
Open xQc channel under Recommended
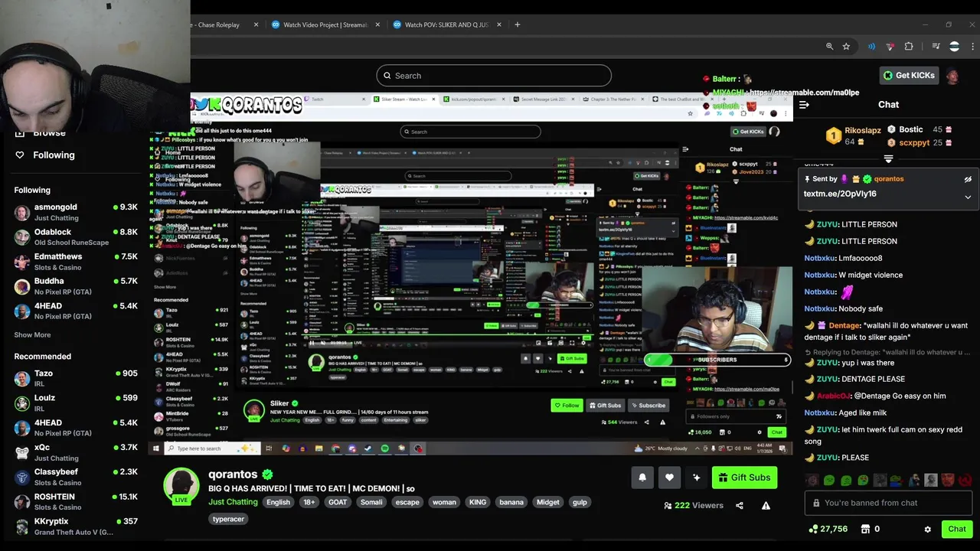(x=75, y=452)
